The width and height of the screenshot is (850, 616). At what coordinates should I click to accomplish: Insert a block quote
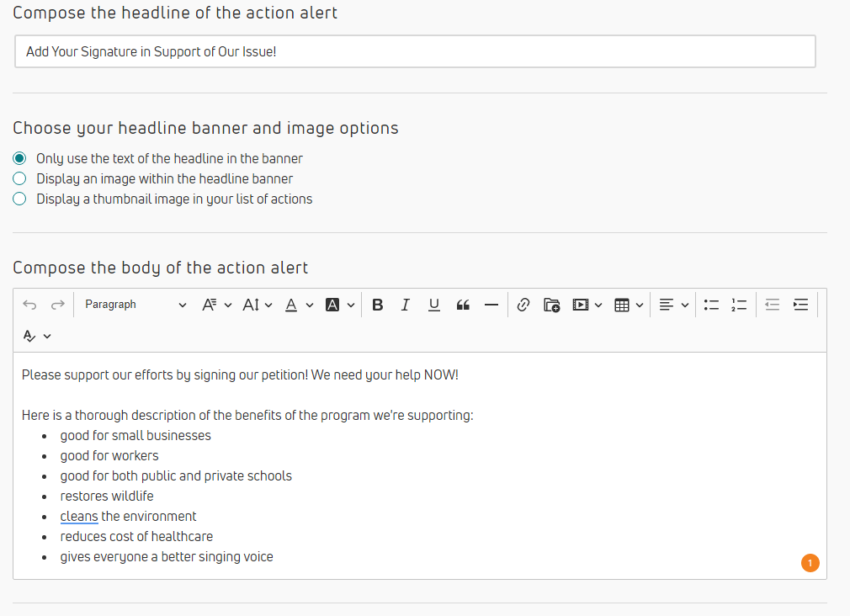(x=463, y=305)
